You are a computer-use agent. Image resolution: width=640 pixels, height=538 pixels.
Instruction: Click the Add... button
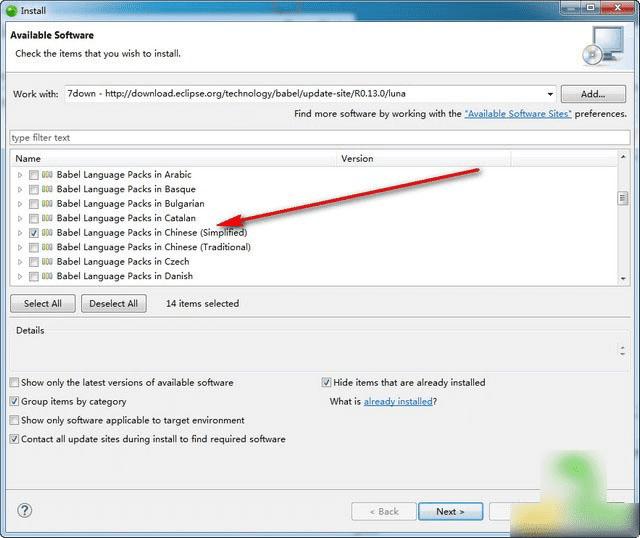coord(593,94)
